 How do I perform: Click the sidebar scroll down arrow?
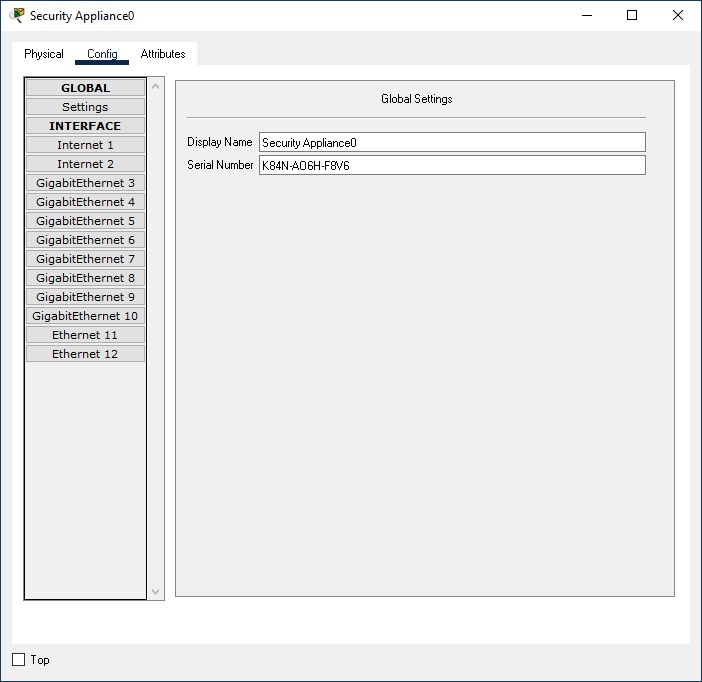click(155, 592)
